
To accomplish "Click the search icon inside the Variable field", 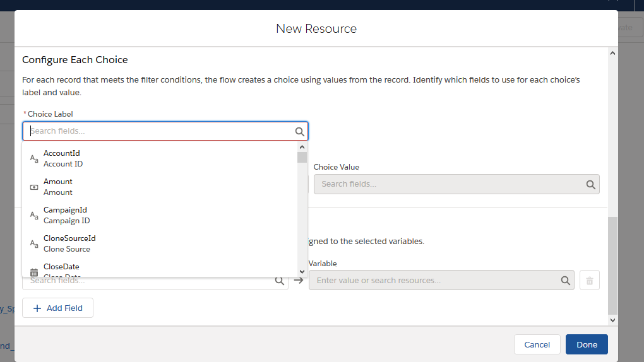I will coord(565,281).
